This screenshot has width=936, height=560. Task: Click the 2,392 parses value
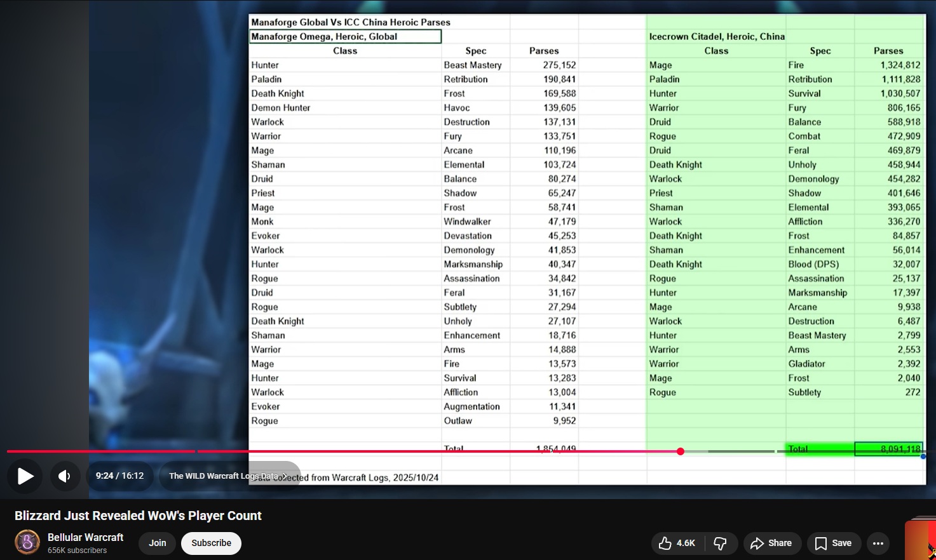909,364
